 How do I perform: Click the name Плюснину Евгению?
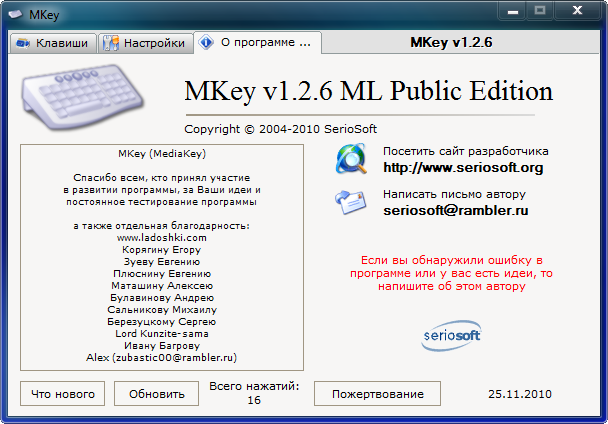(x=162, y=274)
